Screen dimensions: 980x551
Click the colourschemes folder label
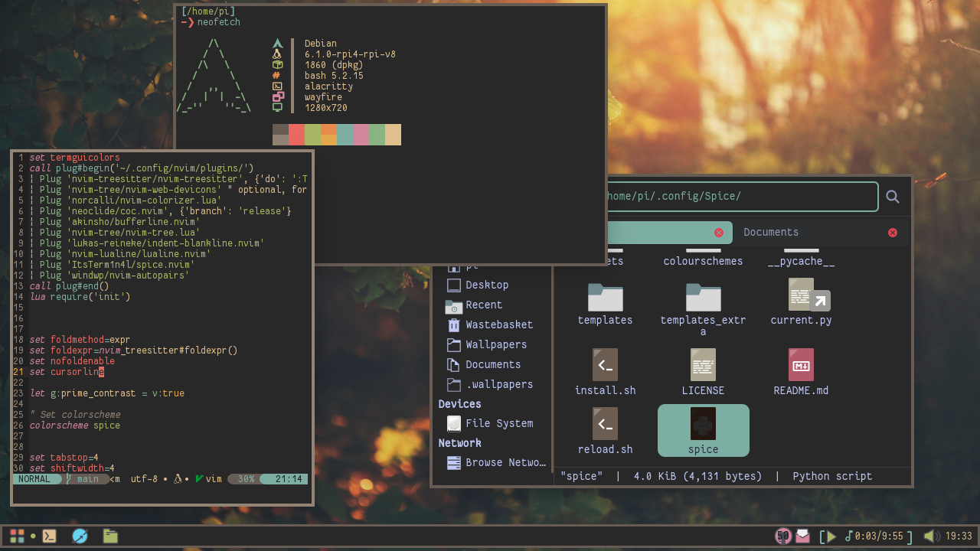tap(703, 261)
